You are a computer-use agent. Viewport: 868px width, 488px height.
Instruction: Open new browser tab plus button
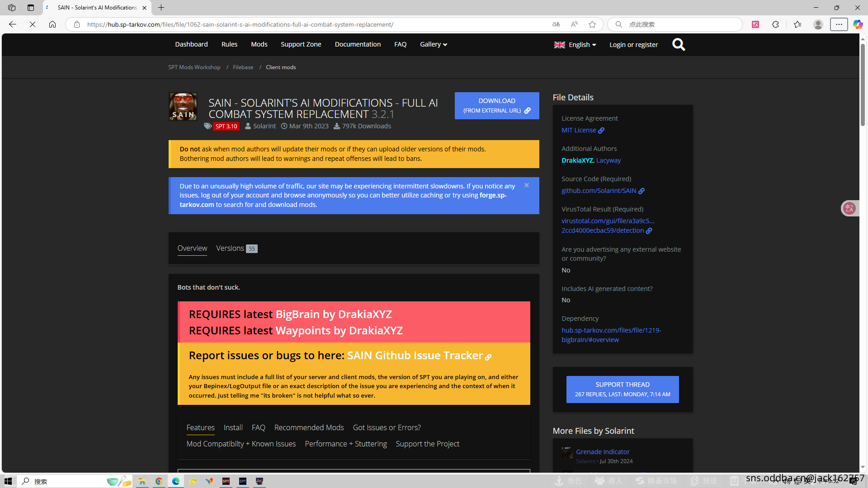tap(161, 8)
